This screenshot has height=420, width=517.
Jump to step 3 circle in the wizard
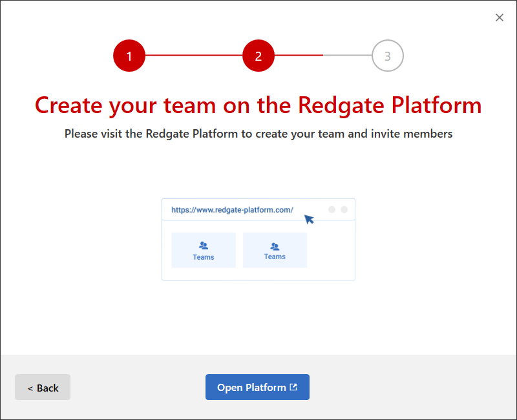[388, 56]
